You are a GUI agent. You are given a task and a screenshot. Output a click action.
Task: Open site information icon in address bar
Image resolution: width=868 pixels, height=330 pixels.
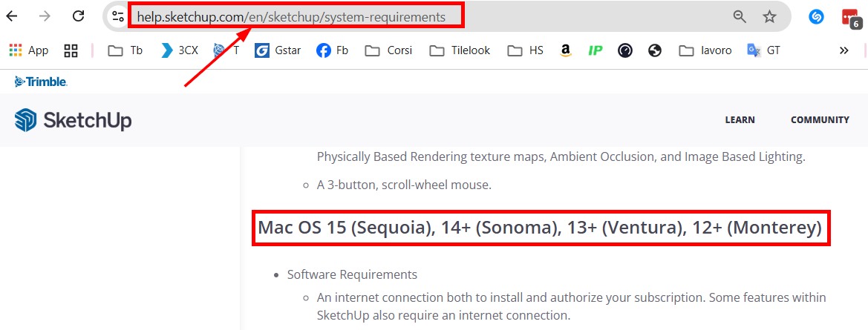click(x=117, y=16)
